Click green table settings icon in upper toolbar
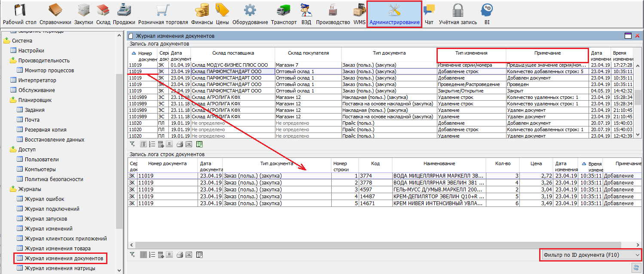644x274 pixels. click(199, 144)
